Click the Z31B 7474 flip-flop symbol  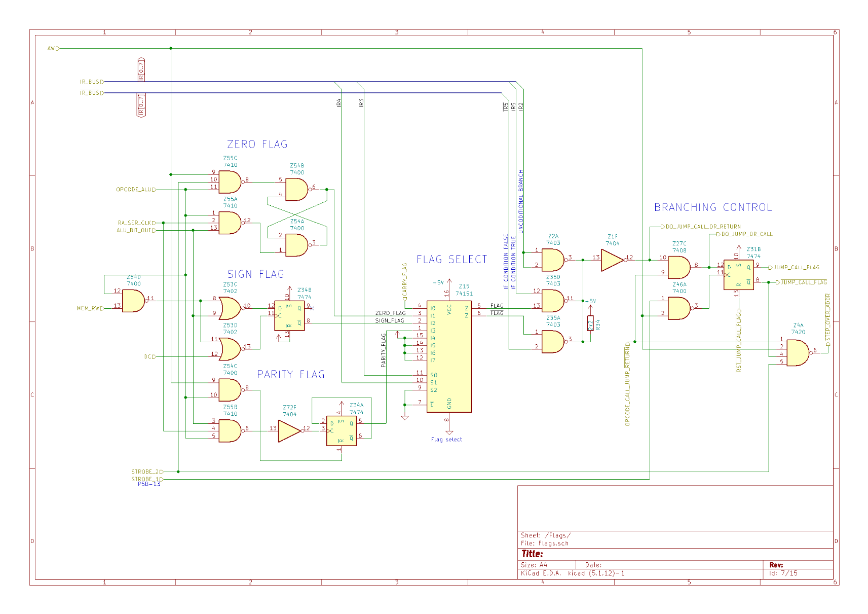(x=738, y=275)
